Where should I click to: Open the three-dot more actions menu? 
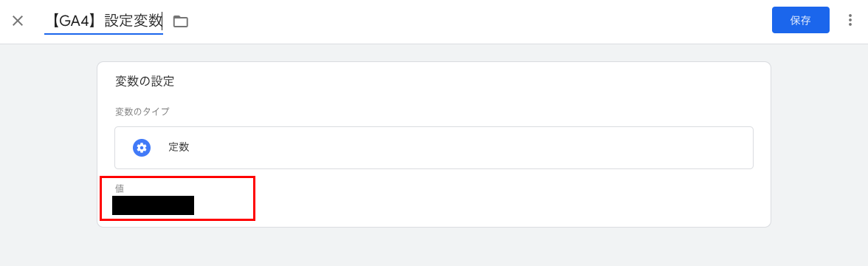coord(850,21)
